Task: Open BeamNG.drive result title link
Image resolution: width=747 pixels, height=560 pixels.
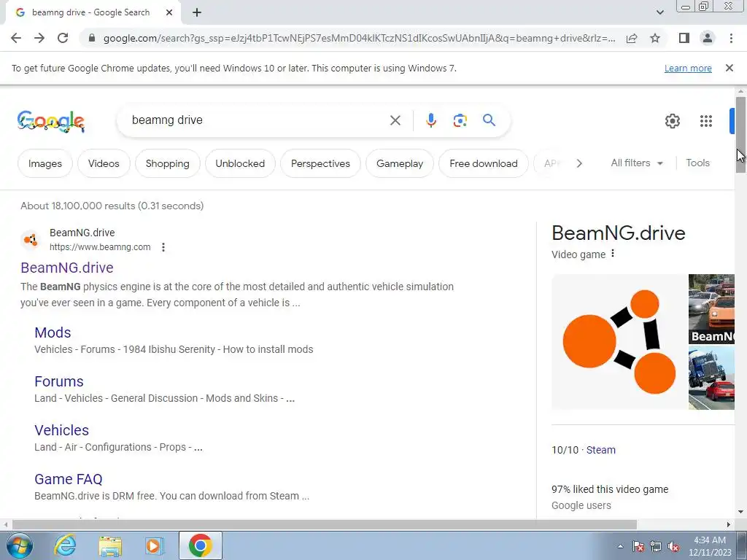Action: point(67,268)
